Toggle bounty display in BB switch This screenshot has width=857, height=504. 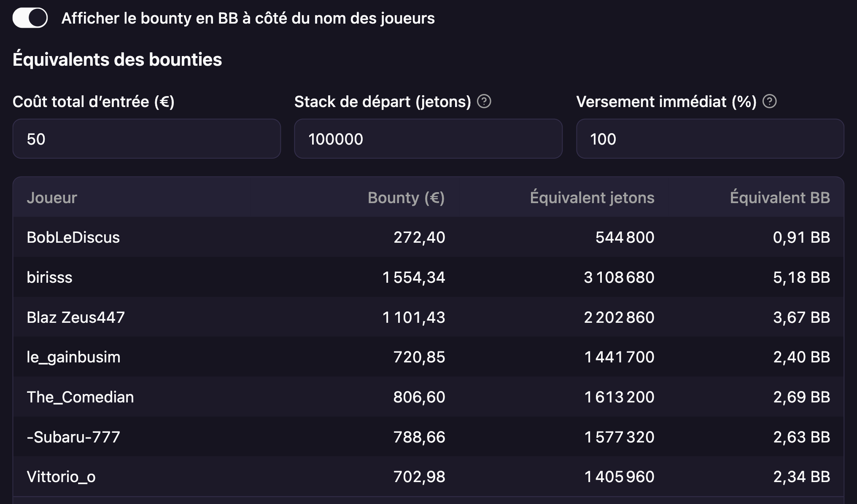30,18
